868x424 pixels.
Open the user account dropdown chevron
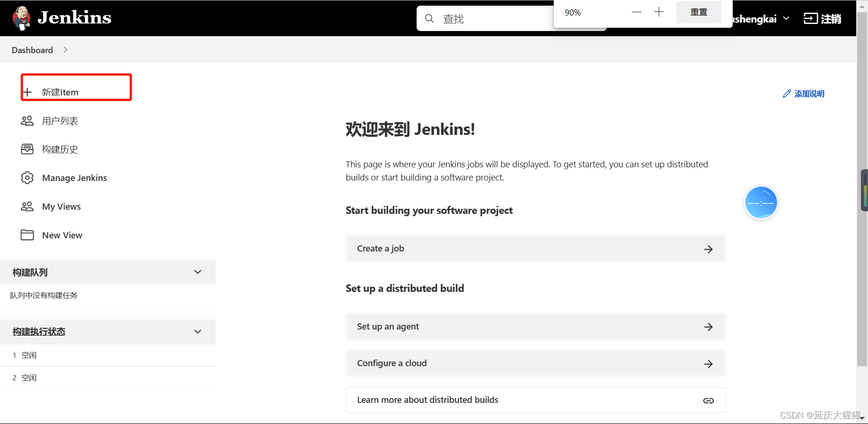(786, 18)
